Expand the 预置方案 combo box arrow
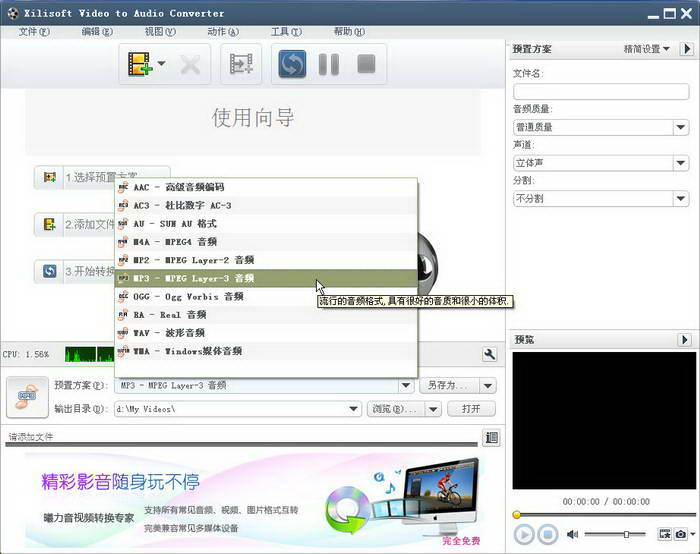700x554 pixels. pyautogui.click(x=406, y=385)
